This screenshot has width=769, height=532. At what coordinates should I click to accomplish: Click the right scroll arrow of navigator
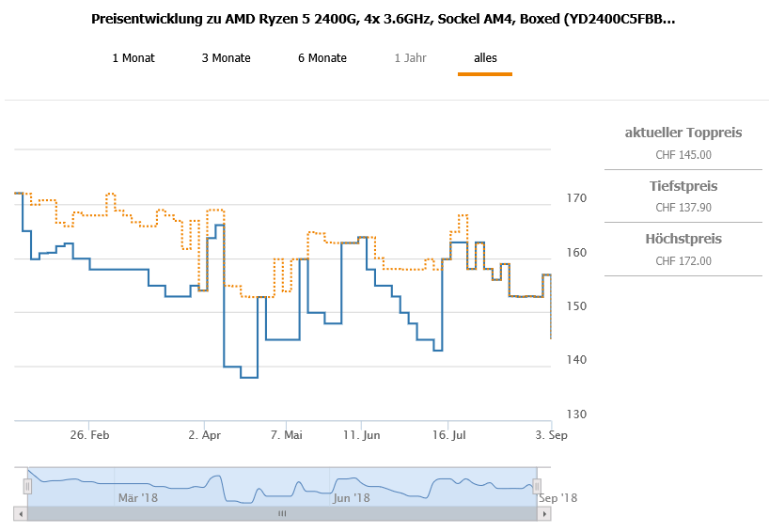[x=543, y=514]
